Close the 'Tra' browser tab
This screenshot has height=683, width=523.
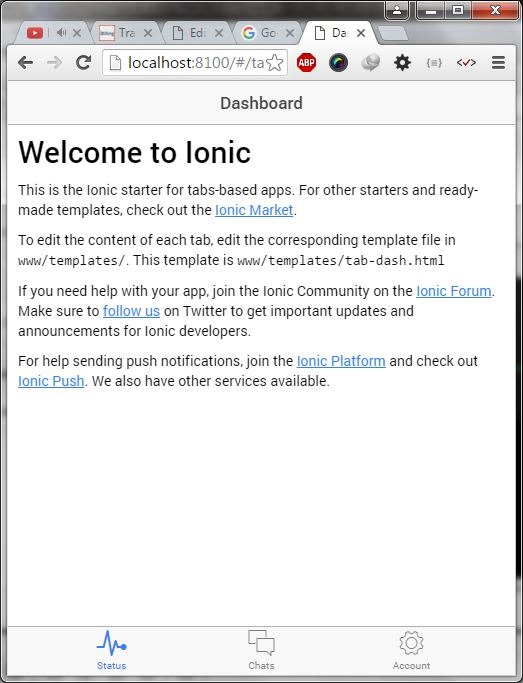(148, 33)
